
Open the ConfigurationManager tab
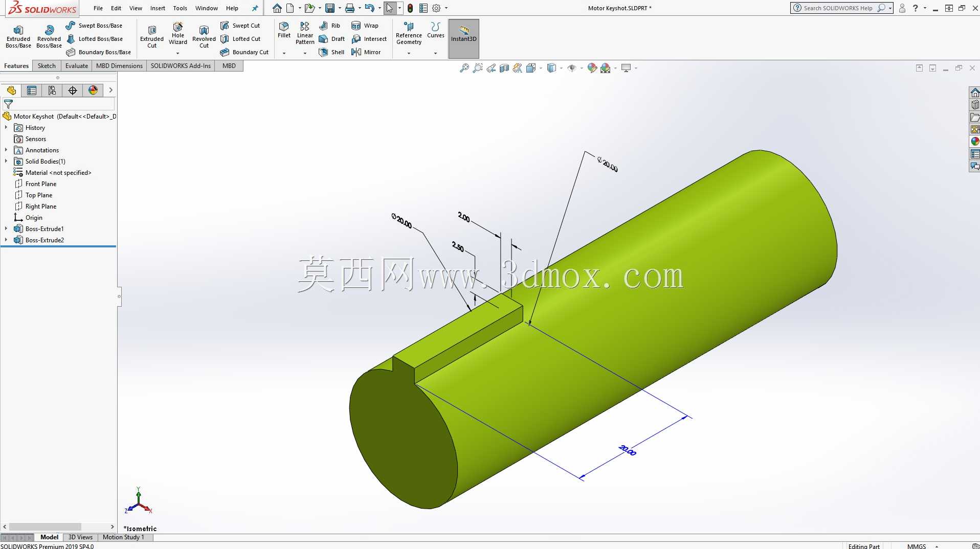[x=52, y=90]
